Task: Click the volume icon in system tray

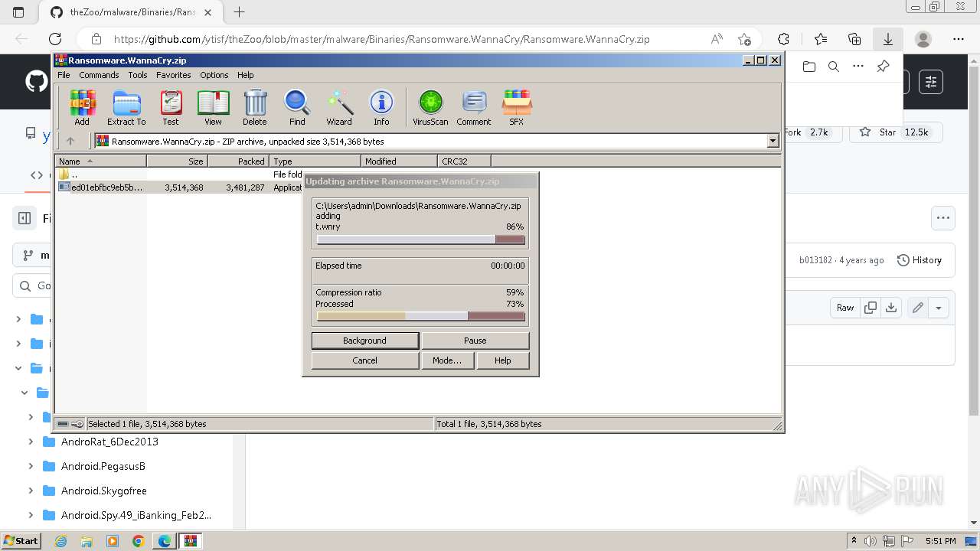Action: coord(870,541)
